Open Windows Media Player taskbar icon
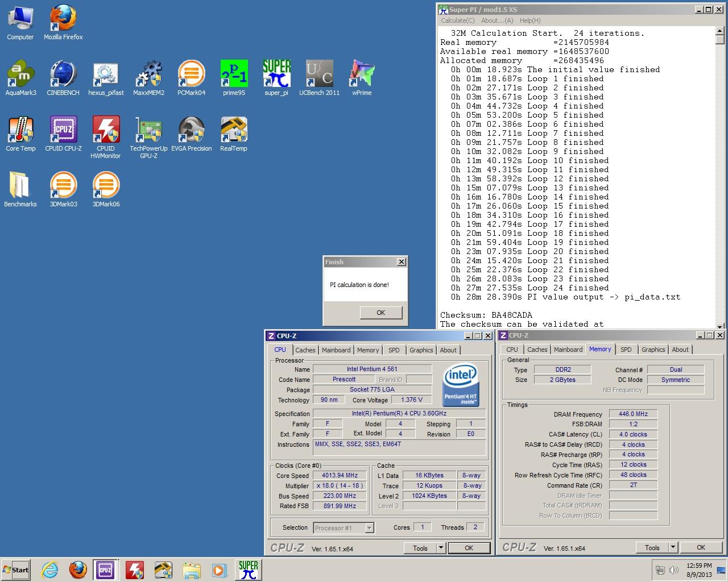This screenshot has width=728, height=582. click(x=219, y=570)
